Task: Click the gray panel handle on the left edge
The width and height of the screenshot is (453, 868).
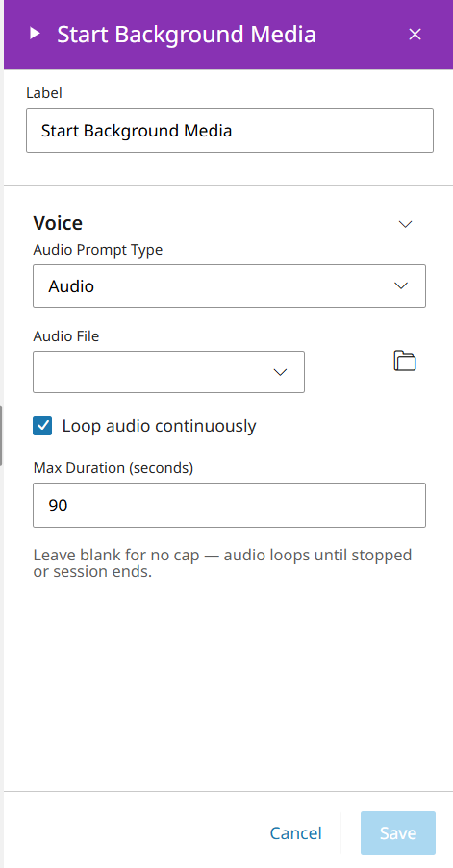Action: click(1, 434)
